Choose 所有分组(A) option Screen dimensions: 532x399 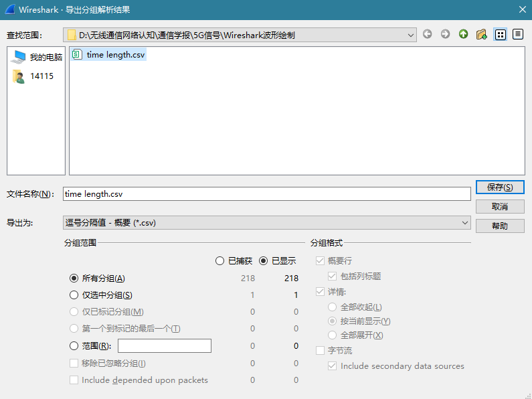[74, 278]
